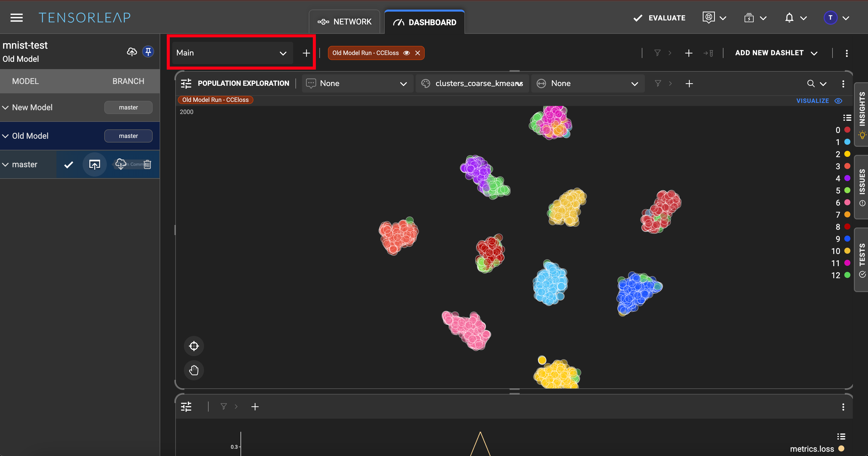This screenshot has height=456, width=868.
Task: Toggle visibility eye on Old Model Run chip
Action: click(x=406, y=53)
